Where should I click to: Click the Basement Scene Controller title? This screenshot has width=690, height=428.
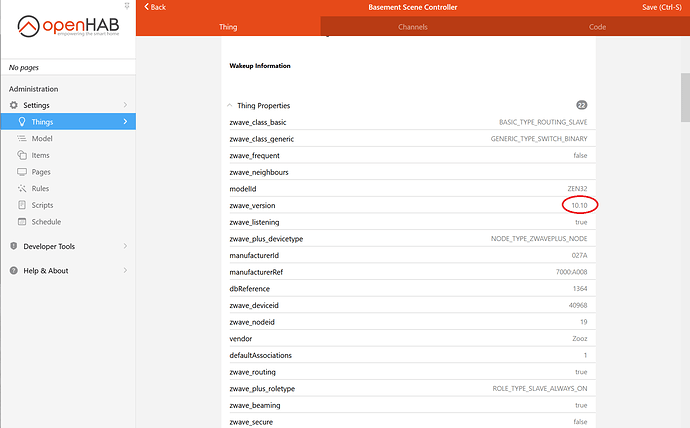coord(413,7)
